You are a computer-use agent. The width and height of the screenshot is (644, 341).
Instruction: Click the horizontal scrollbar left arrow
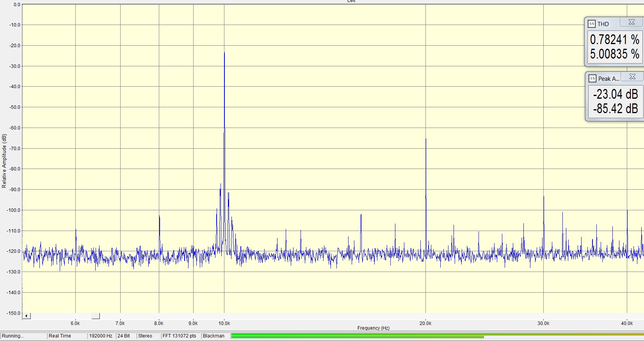[27, 316]
